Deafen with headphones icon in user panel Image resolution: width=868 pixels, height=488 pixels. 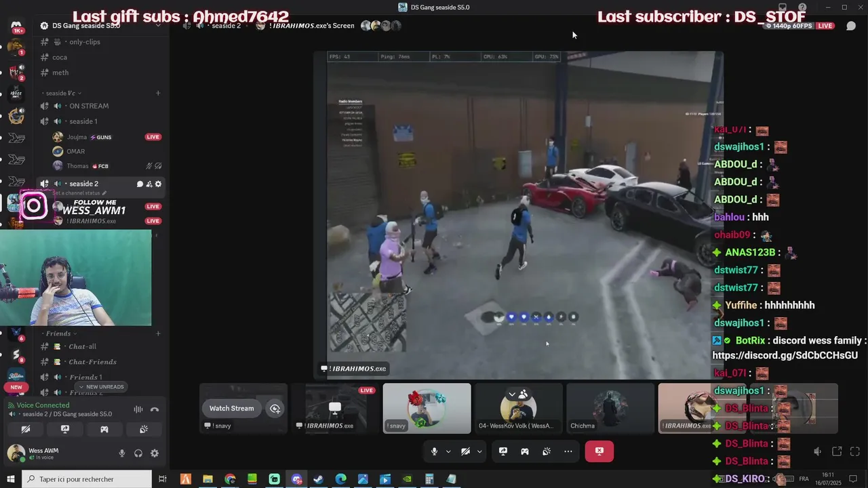pos(138,453)
